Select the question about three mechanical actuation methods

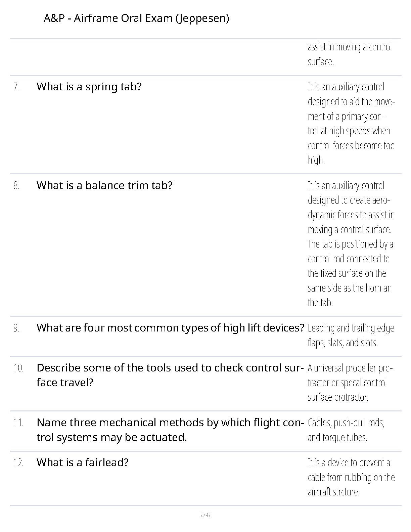170,430
